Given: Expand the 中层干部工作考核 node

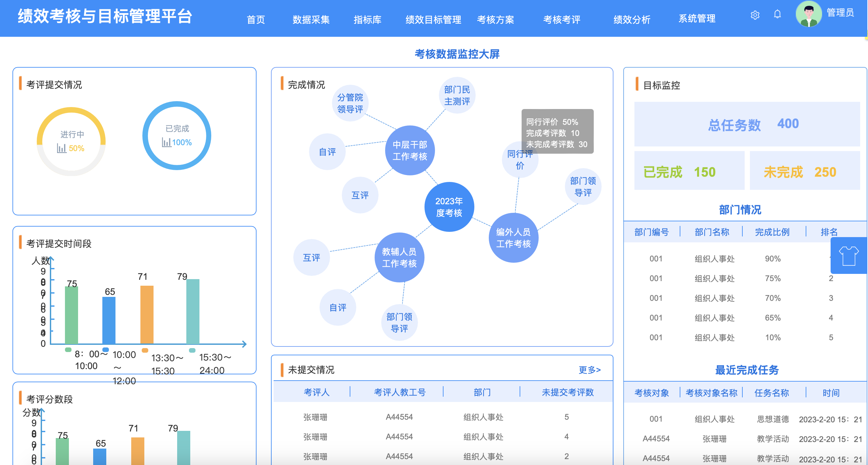Looking at the screenshot, I should coord(410,150).
